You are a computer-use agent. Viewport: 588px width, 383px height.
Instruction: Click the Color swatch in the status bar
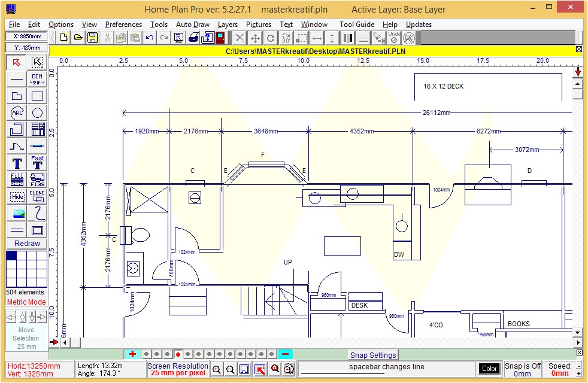(x=489, y=369)
